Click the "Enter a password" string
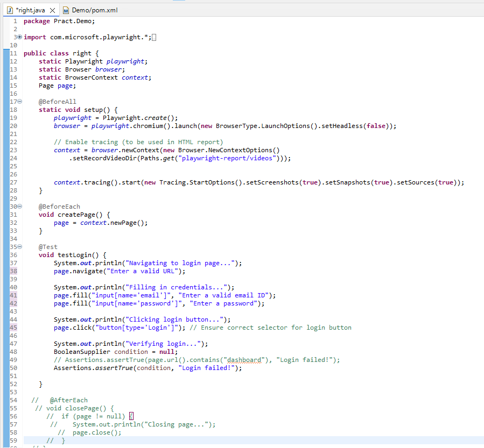Image resolution: width=484 pixels, height=448 pixels. click(x=223, y=303)
